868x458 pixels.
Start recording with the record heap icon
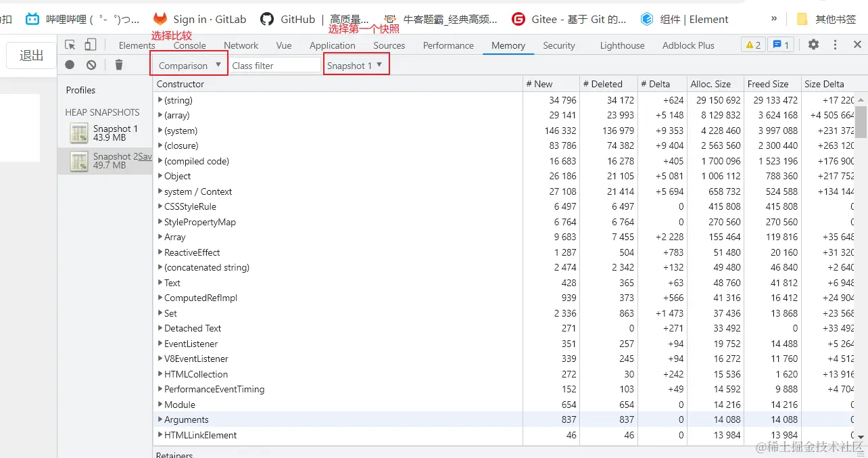point(70,65)
